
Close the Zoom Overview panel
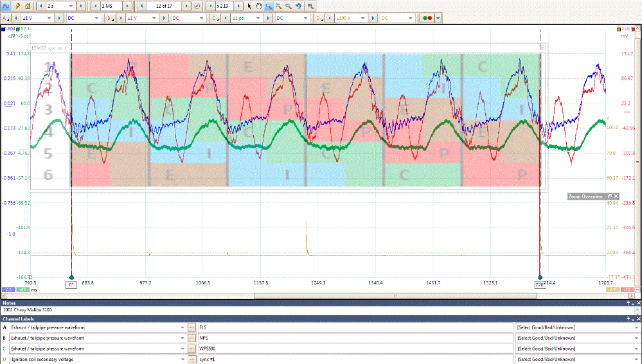point(616,196)
